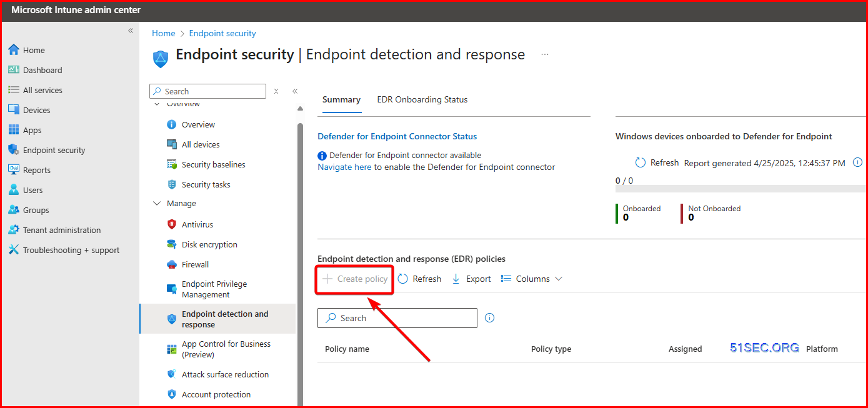868x408 pixels.
Task: Open the ellipsis more options beside title
Action: click(545, 55)
